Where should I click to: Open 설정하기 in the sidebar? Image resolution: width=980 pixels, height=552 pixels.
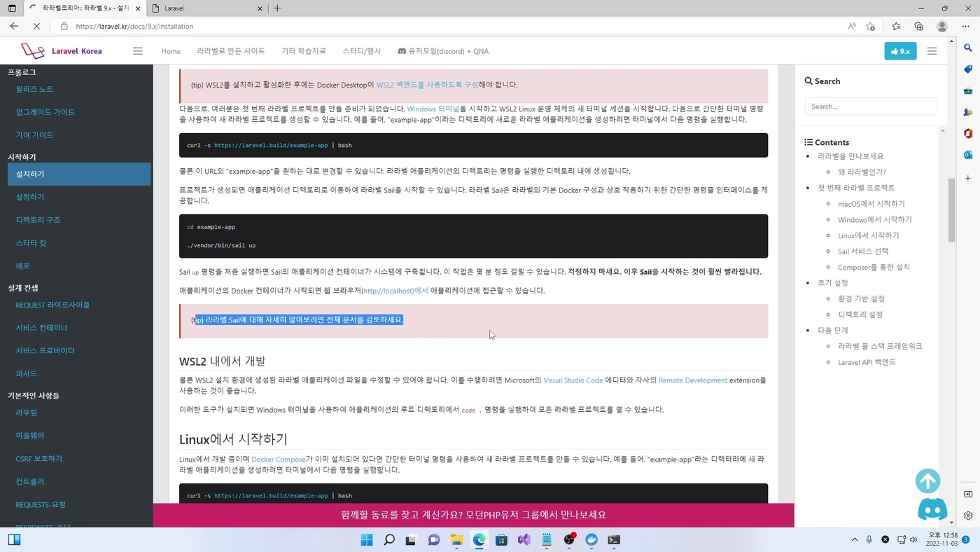coord(30,197)
